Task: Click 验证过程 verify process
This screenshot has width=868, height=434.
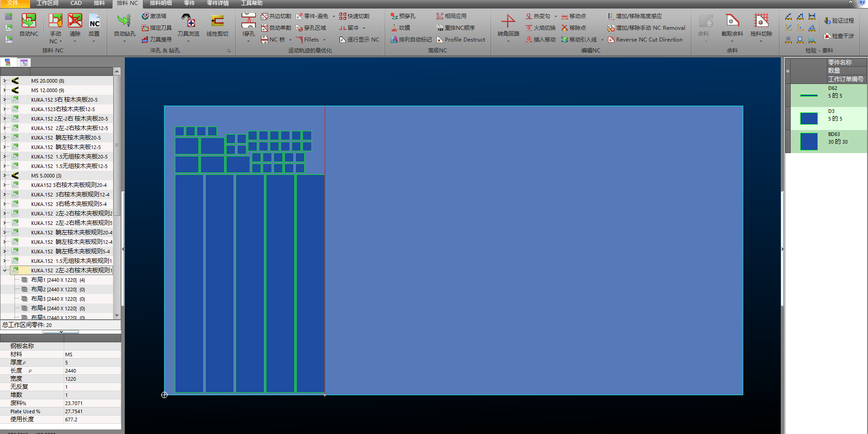Action: coord(839,21)
